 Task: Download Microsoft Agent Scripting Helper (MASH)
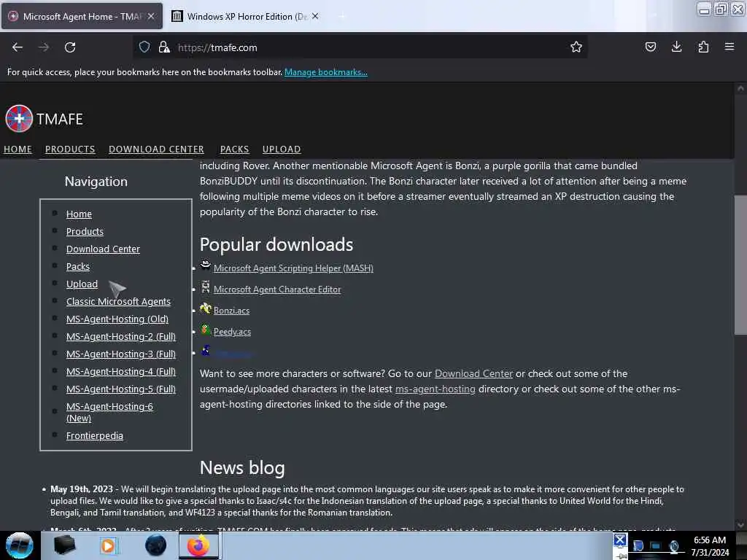(x=293, y=268)
